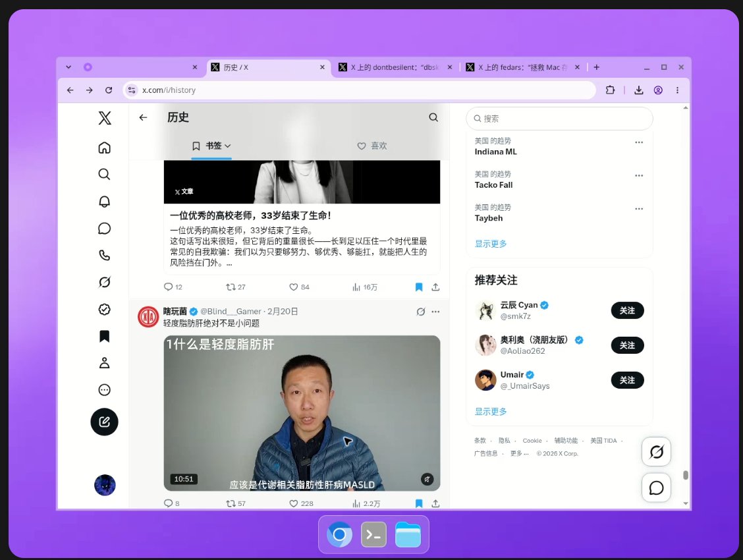
Task: Open Messages chat bubble in sidebar
Action: click(104, 229)
